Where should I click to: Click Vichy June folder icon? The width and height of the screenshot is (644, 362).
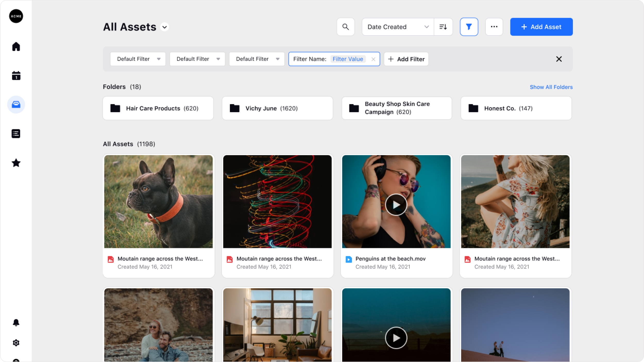(234, 108)
